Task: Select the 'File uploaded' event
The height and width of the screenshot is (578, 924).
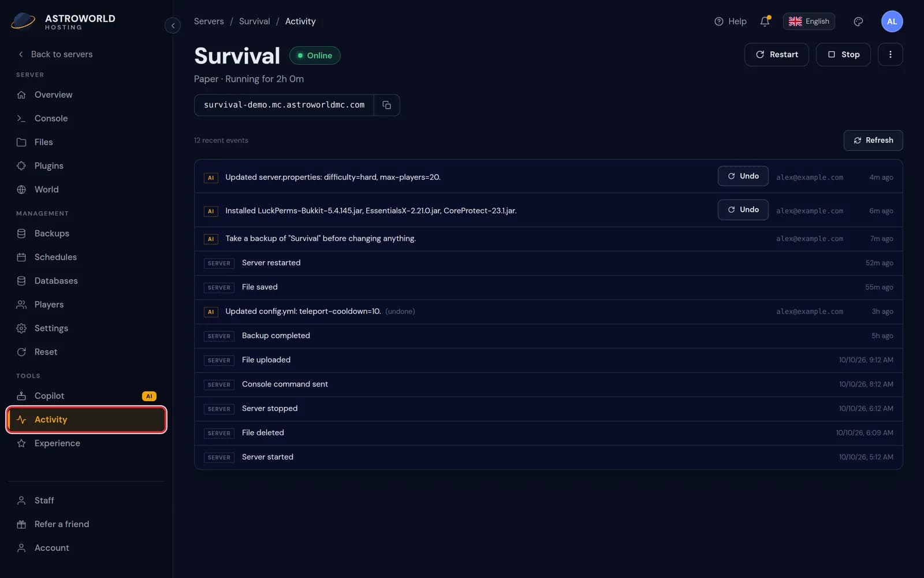Action: coord(548,360)
